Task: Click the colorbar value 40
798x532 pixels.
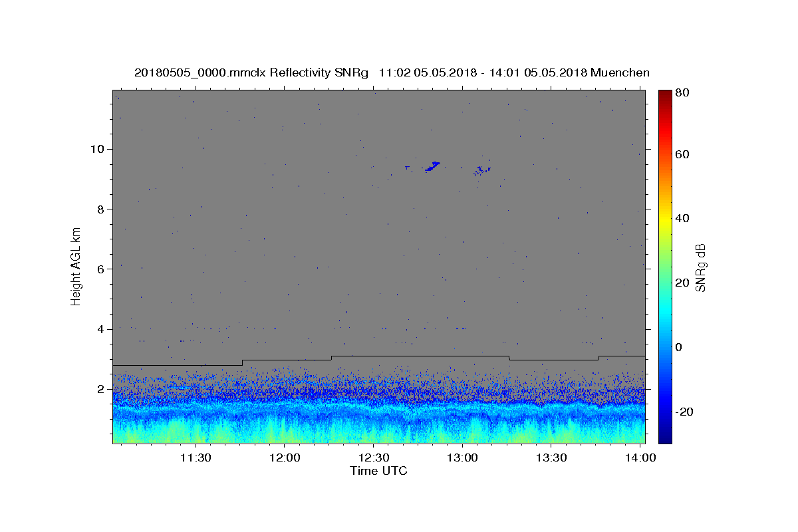Action: coord(682,218)
